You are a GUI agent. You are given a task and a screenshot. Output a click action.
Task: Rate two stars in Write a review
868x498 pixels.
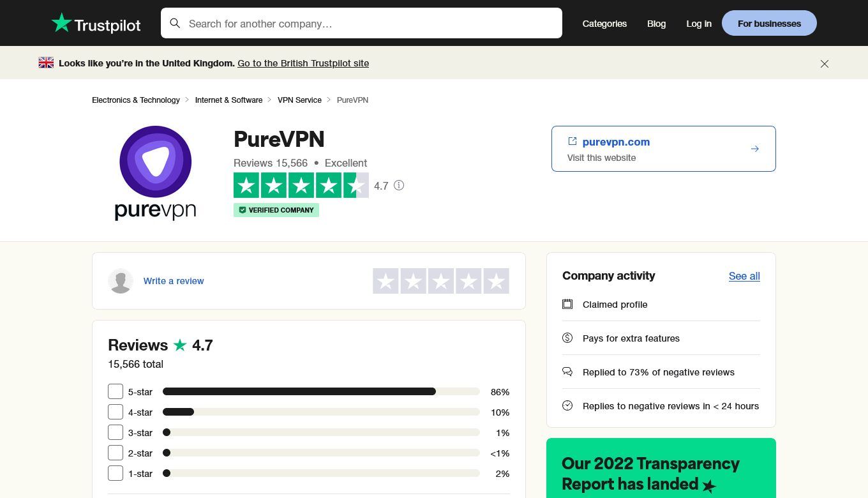(x=414, y=281)
